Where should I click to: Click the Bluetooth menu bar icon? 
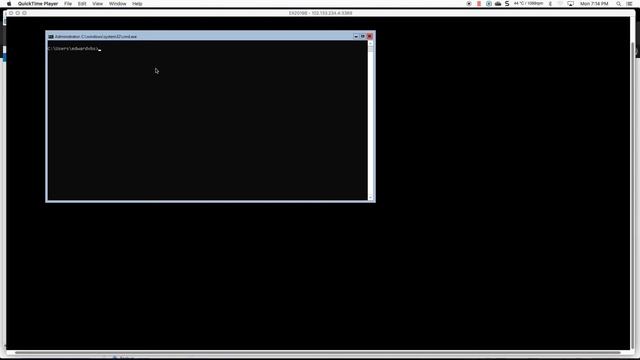pos(550,4)
